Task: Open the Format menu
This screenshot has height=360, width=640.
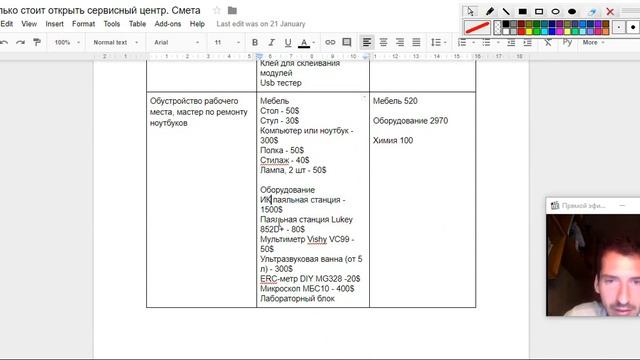Action: coord(83,24)
